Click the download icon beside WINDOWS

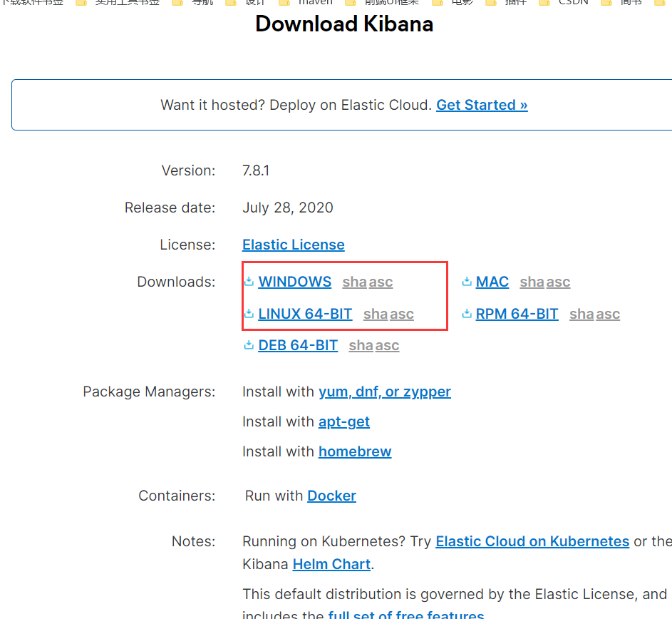pos(249,282)
